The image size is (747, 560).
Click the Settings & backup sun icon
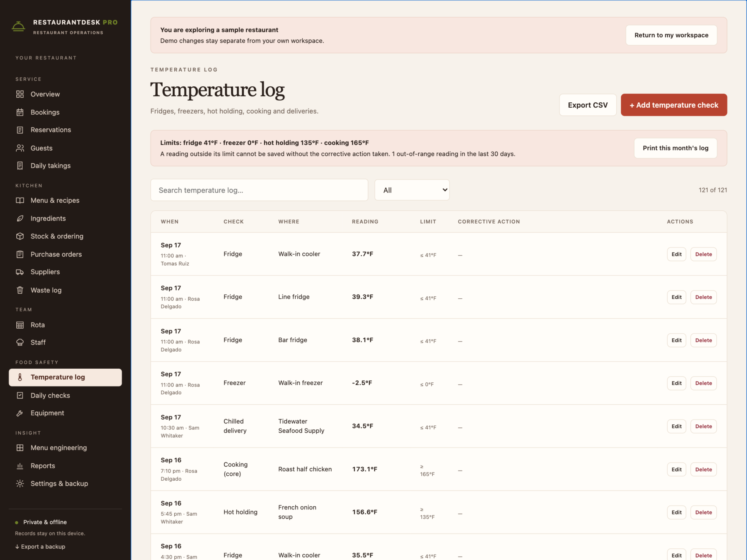[20, 483]
